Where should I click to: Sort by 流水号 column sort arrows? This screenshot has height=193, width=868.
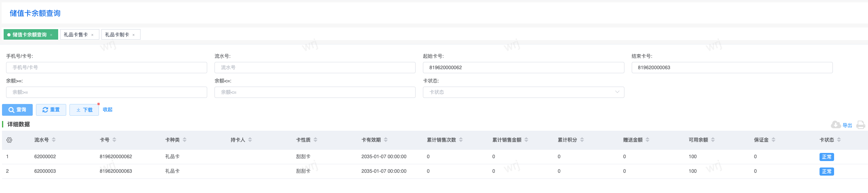[54, 140]
